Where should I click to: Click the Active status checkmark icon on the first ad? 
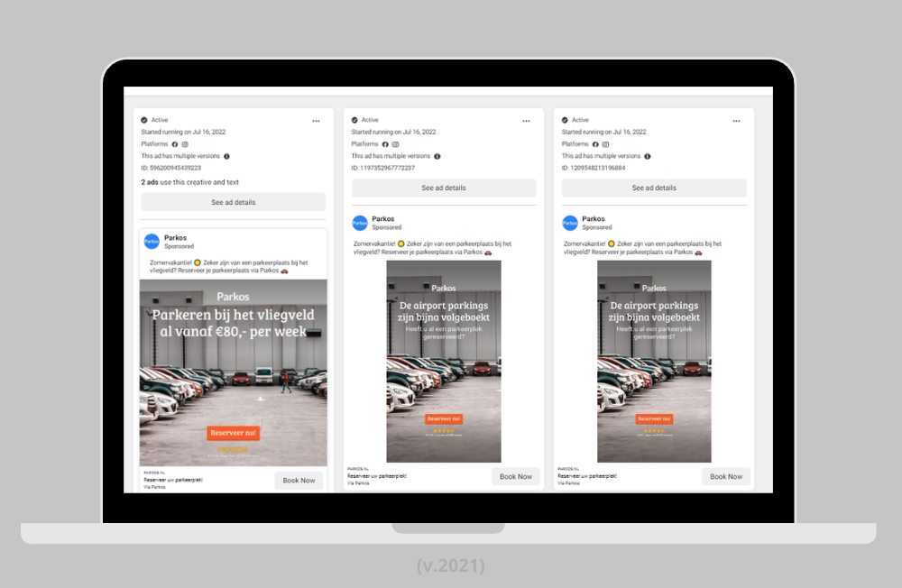tap(144, 120)
